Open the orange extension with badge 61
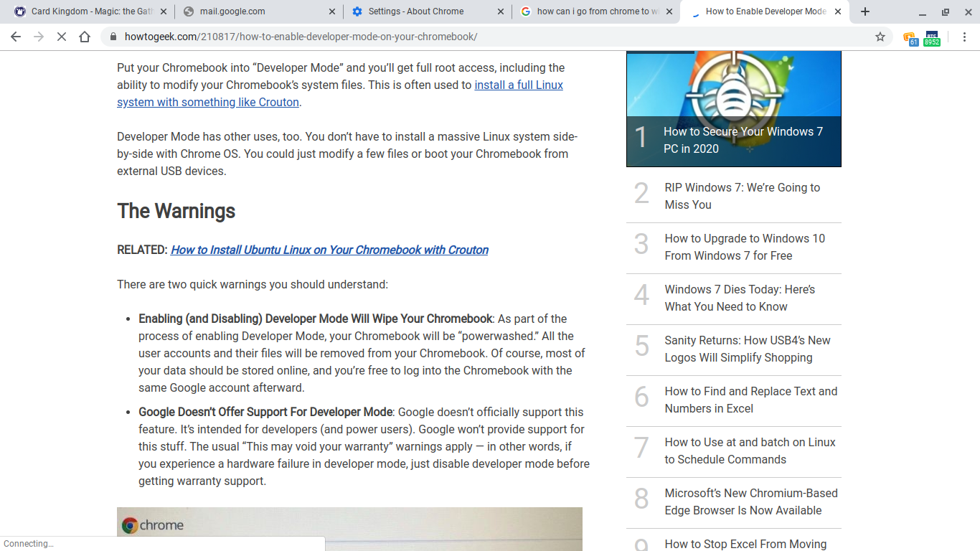The height and width of the screenshot is (551, 980). click(910, 38)
